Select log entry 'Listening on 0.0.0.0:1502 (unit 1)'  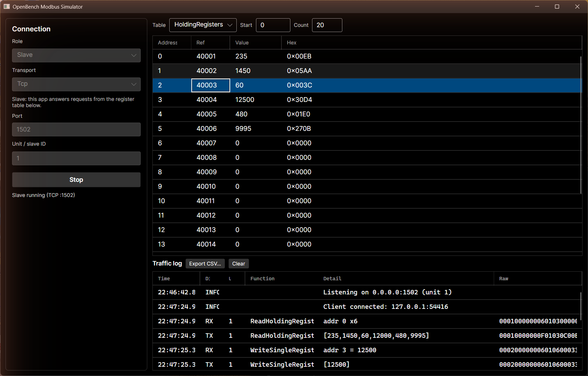point(387,292)
